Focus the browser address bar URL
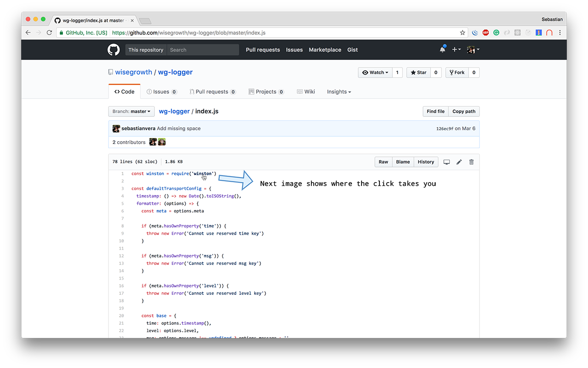The height and width of the screenshot is (368, 588). (x=189, y=33)
